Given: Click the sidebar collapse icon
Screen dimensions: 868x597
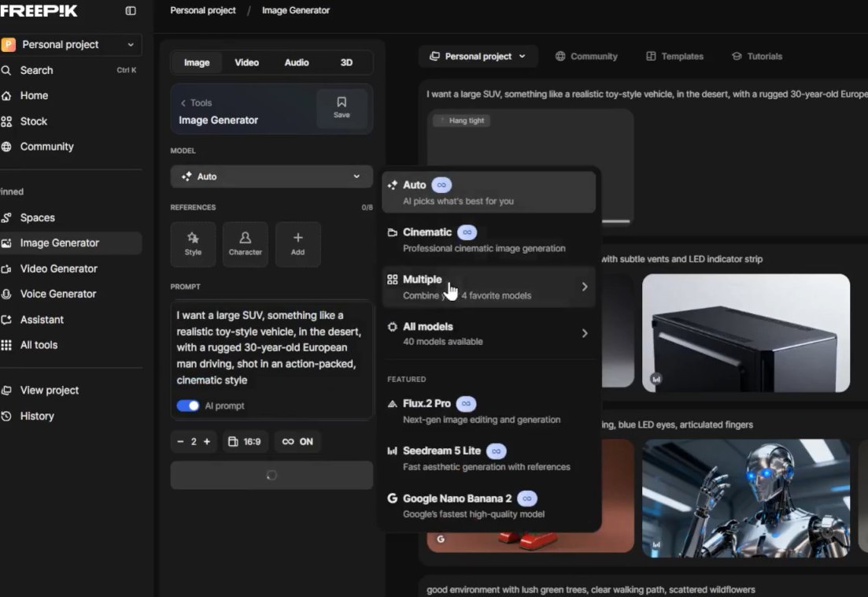Looking at the screenshot, I should pos(131,11).
